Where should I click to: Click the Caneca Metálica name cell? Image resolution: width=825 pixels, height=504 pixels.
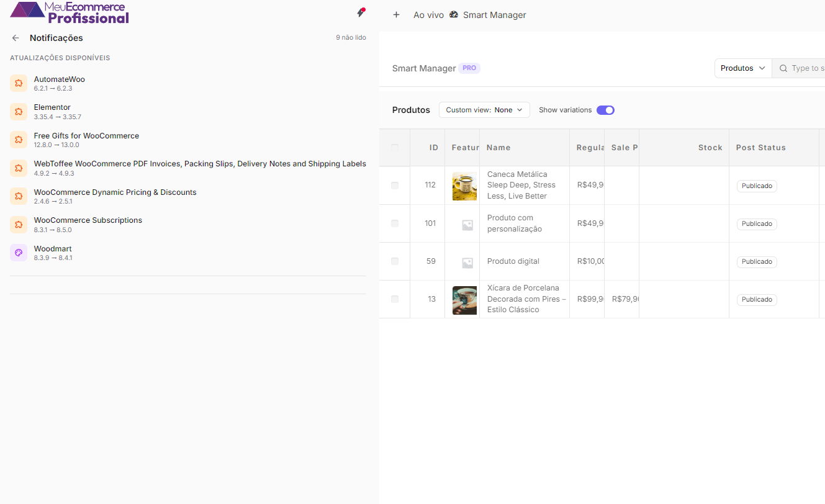pos(525,185)
